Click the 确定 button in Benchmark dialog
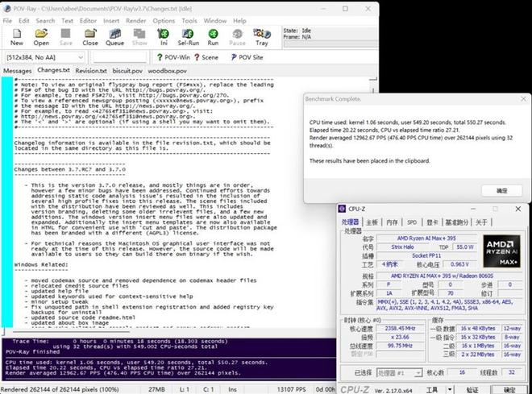Screen dimensions: 532x394 pyautogui.click(x=501, y=191)
